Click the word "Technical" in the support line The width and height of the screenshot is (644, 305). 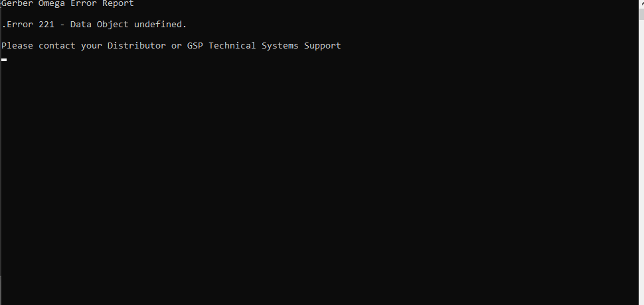(232, 46)
